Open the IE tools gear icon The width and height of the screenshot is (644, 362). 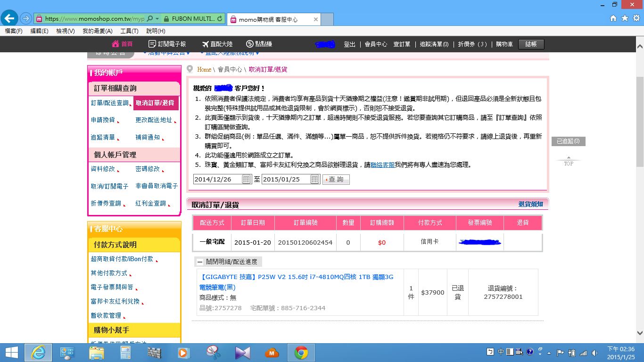click(636, 18)
